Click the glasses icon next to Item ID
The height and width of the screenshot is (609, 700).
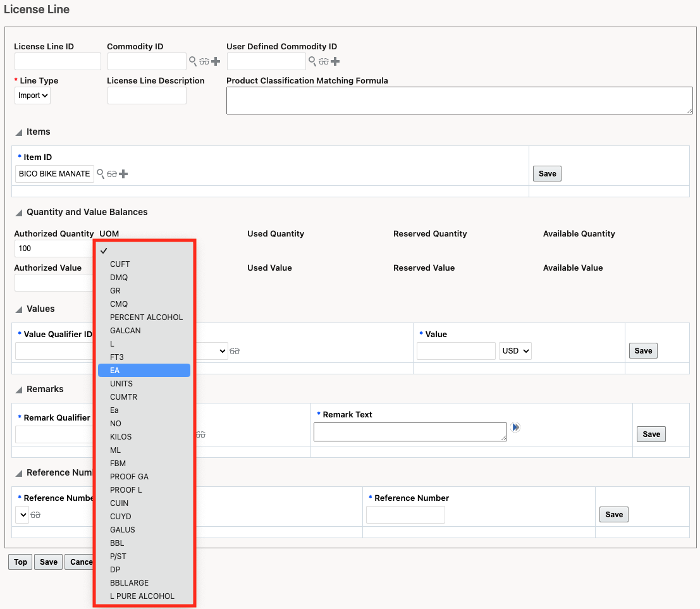tap(111, 173)
